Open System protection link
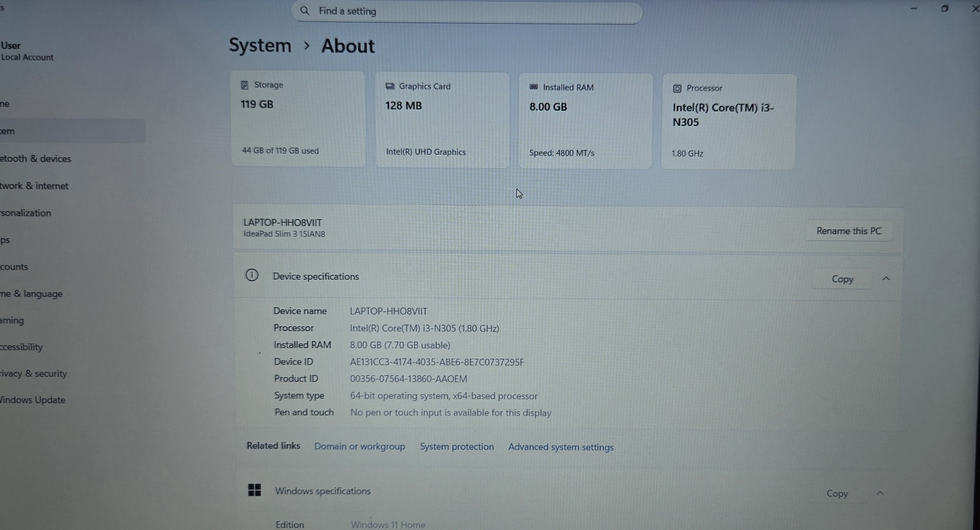The width and height of the screenshot is (980, 530). tap(457, 447)
